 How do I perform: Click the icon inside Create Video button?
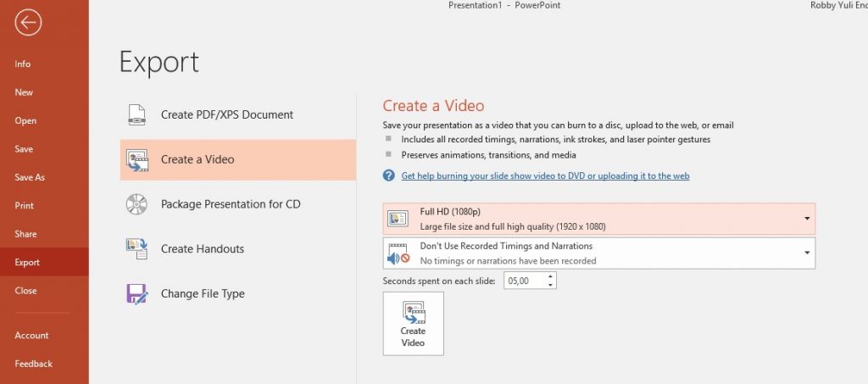[x=414, y=313]
